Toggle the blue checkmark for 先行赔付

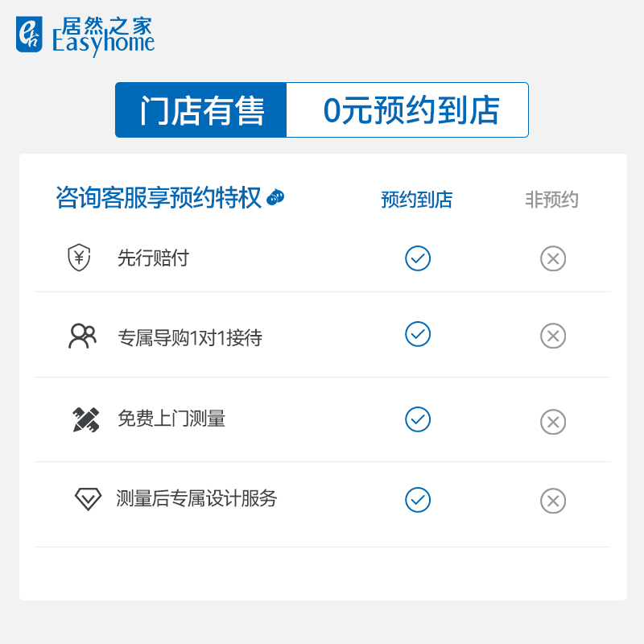click(x=418, y=258)
